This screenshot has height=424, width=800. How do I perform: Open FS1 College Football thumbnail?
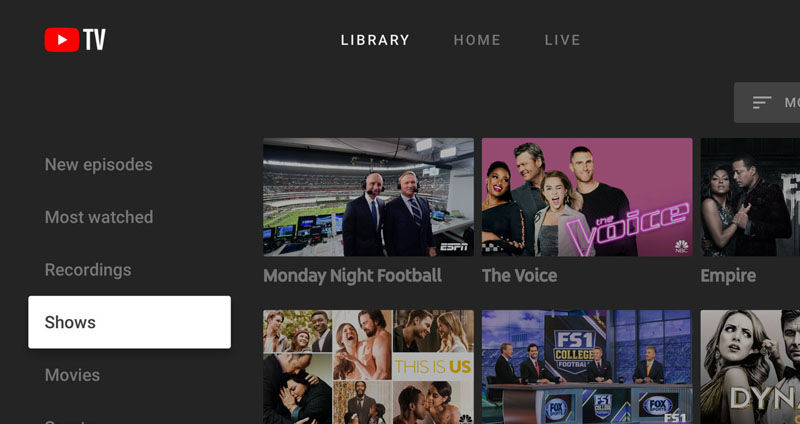coord(587,367)
